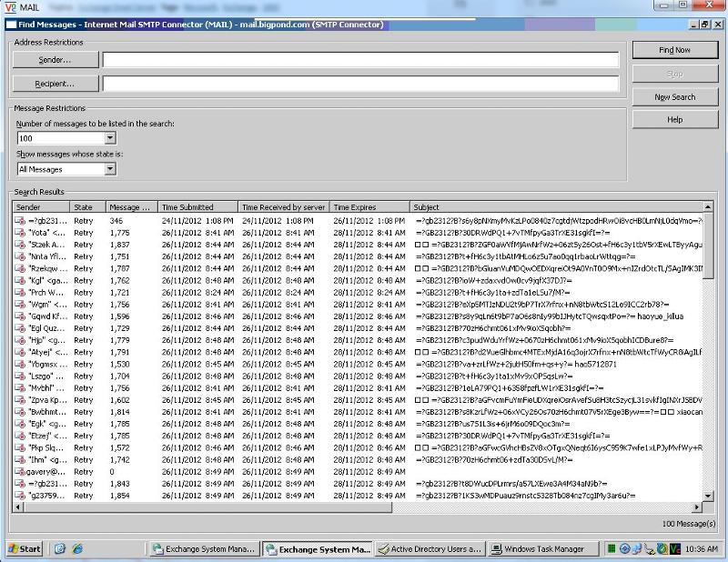Start a new search with the New Search button
The image size is (728, 562).
674,96
